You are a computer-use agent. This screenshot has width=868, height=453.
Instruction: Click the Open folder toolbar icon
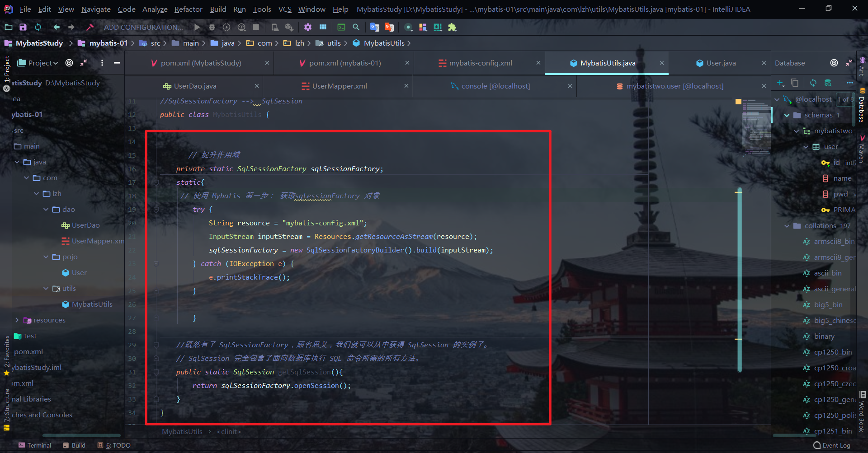coord(8,27)
